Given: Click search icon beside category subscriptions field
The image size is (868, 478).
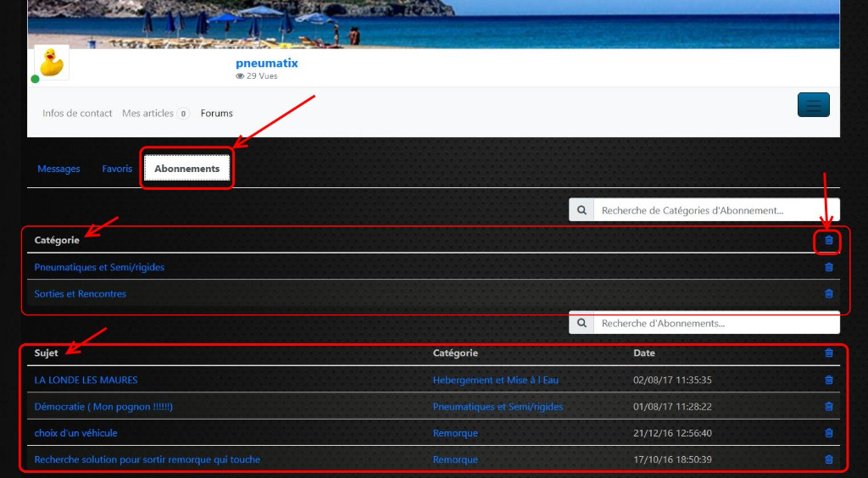Looking at the screenshot, I should [581, 210].
